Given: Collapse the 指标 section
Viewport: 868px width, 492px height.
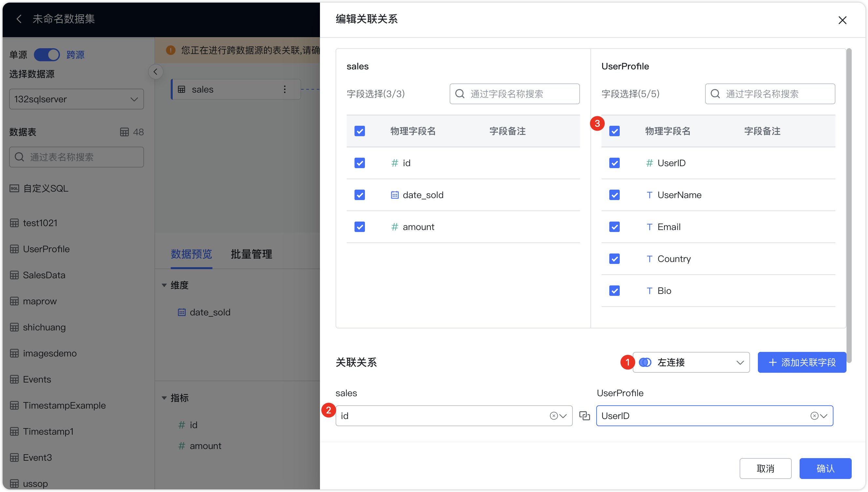Looking at the screenshot, I should [164, 398].
